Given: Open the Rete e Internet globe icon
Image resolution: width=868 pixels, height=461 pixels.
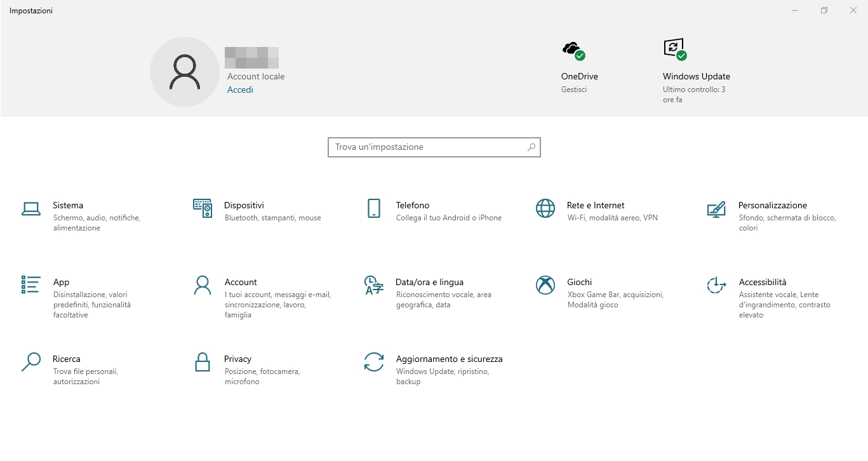Looking at the screenshot, I should click(545, 208).
